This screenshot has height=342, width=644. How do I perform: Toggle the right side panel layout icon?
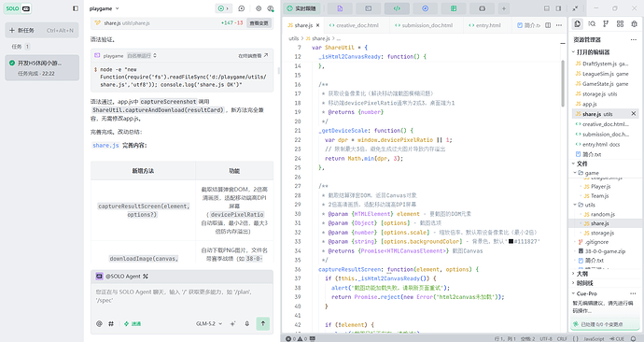[x=558, y=8]
